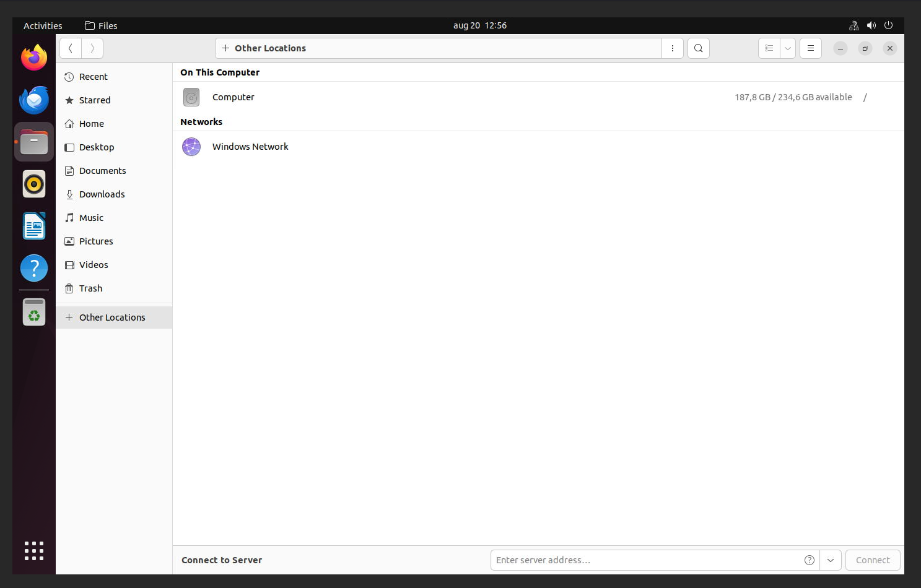921x588 pixels.
Task: Show server address help icon
Action: [x=810, y=560]
